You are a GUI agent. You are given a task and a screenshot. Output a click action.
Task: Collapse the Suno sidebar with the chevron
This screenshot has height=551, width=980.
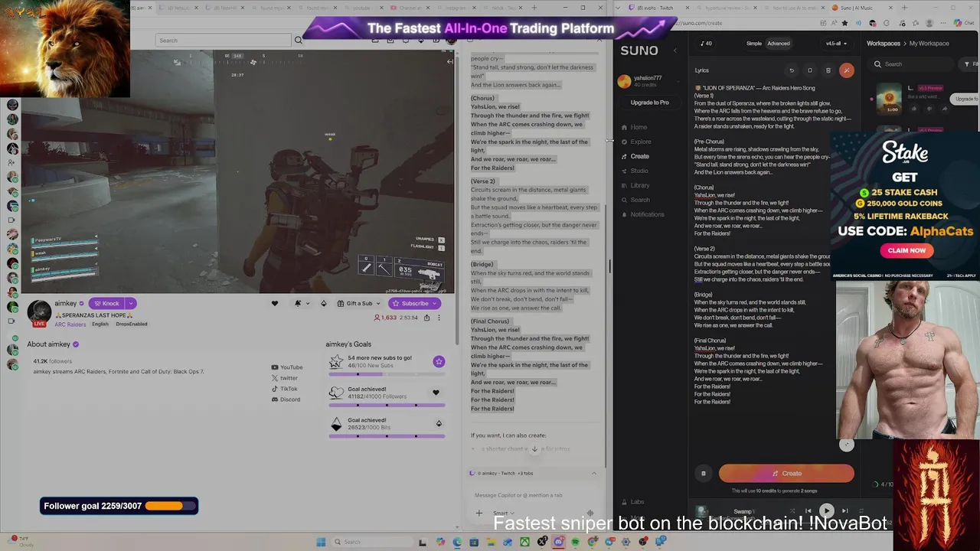point(675,51)
